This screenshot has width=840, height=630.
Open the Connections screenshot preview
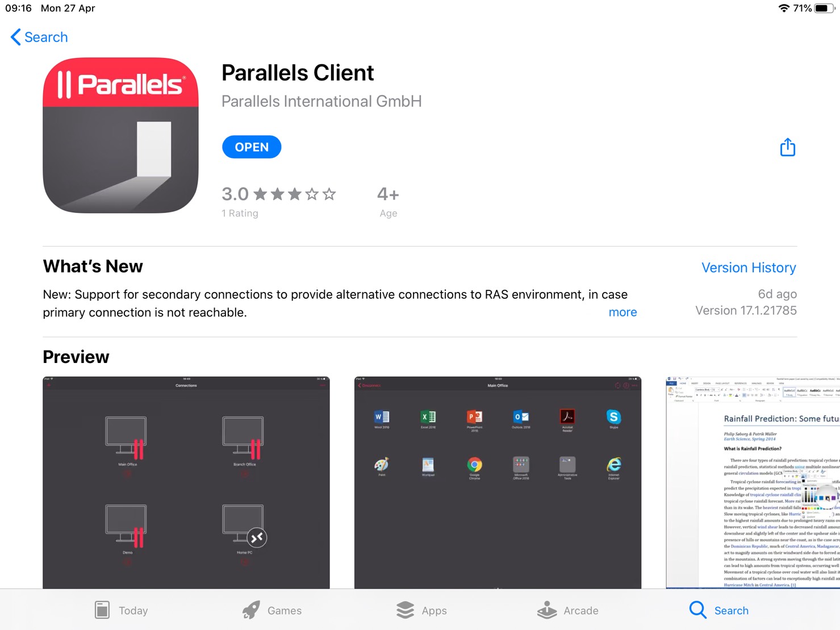coord(186,482)
